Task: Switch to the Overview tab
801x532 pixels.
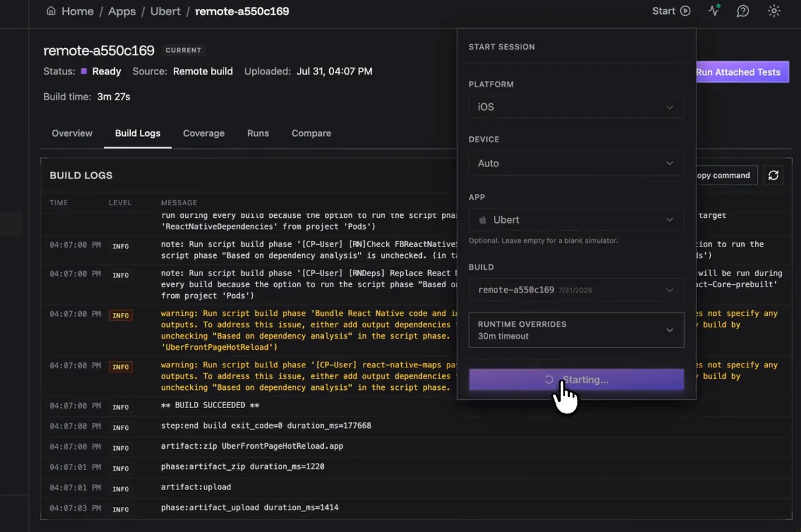Action: (72, 133)
